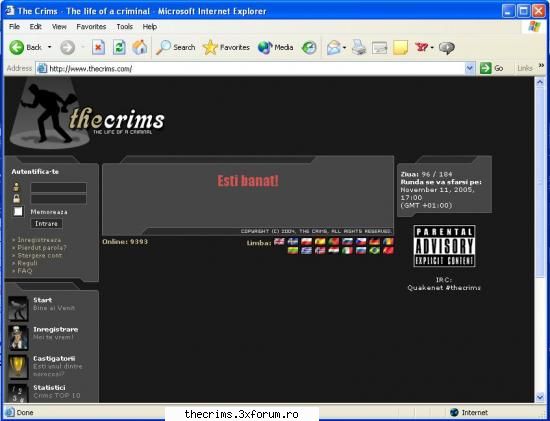Open the Help menu

click(x=149, y=27)
